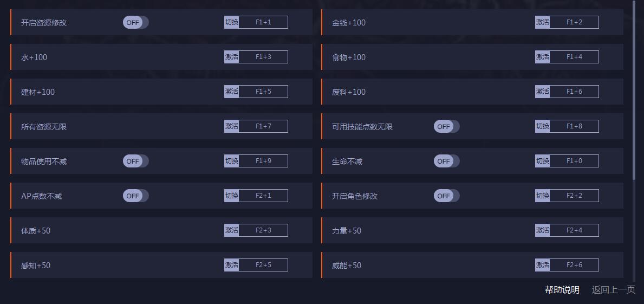Image resolution: width=644 pixels, height=304 pixels.
Task: Activate the 威能+50 cheat
Action: click(542, 265)
